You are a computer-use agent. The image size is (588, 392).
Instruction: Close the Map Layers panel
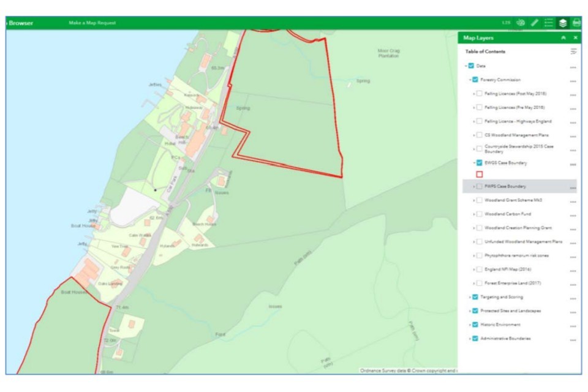576,38
